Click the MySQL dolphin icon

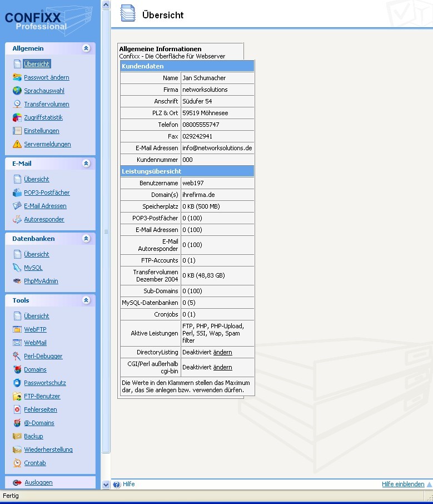click(17, 268)
